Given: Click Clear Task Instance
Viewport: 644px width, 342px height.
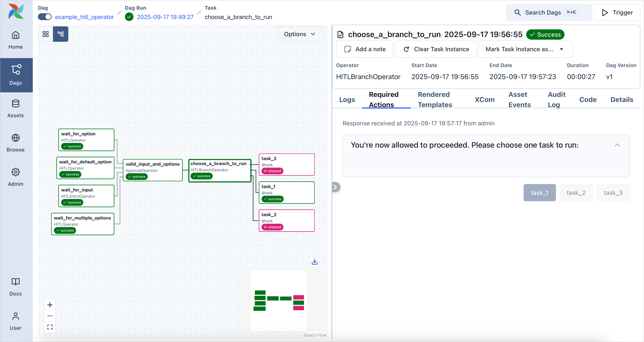Looking at the screenshot, I should tap(436, 49).
